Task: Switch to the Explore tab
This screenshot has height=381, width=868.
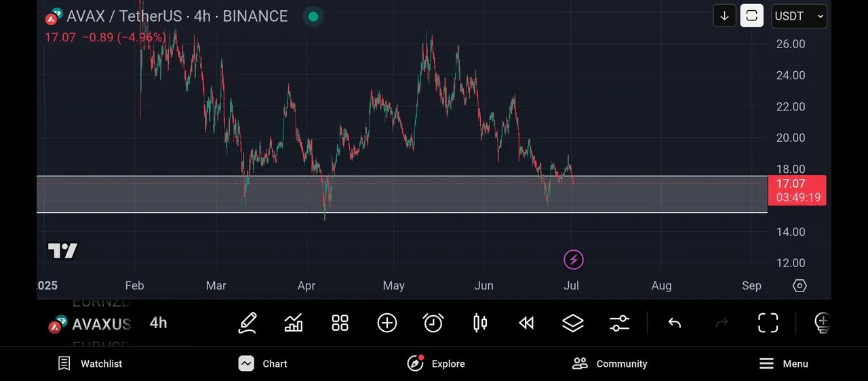Action: click(x=436, y=364)
